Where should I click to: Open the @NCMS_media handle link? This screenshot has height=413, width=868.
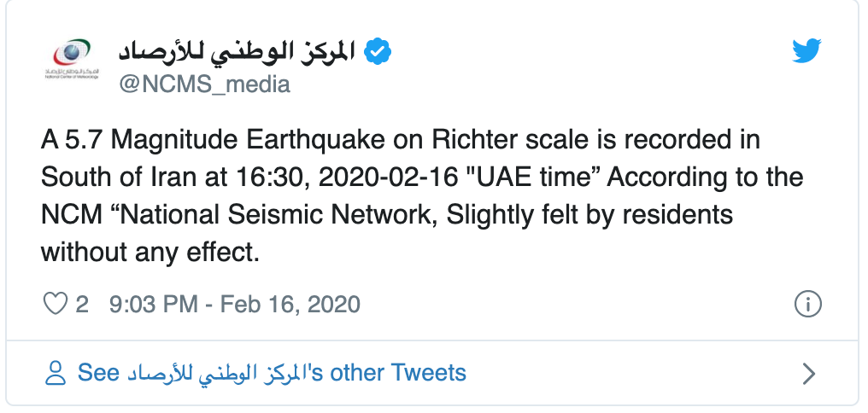[203, 84]
